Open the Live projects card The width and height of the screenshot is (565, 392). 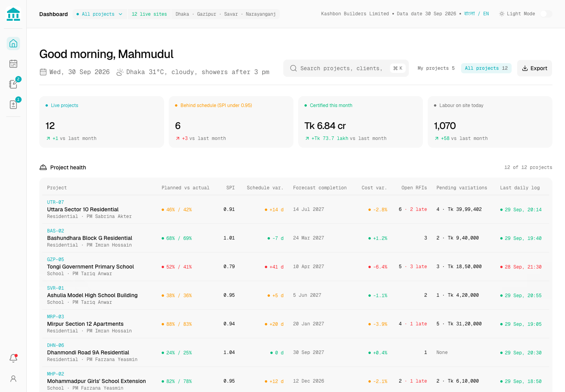coord(102,122)
